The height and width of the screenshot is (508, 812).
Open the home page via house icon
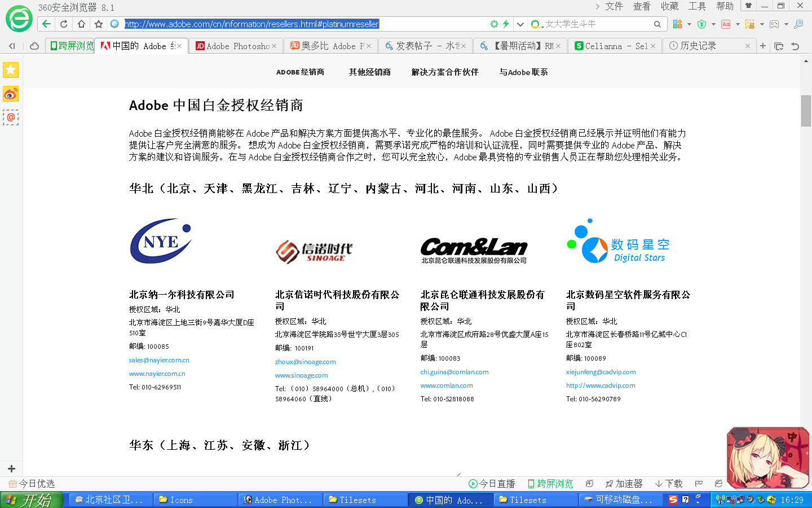click(81, 24)
